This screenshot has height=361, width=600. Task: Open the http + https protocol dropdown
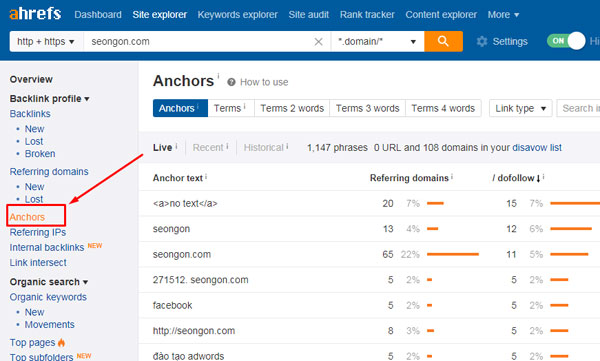(x=46, y=41)
